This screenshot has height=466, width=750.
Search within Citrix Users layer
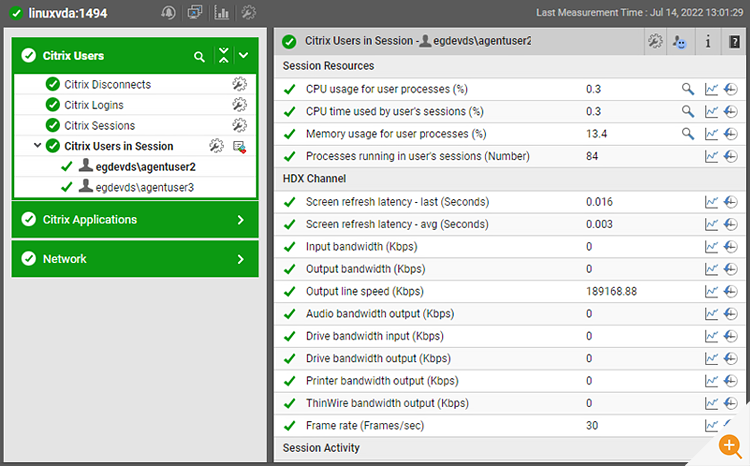pyautogui.click(x=199, y=57)
